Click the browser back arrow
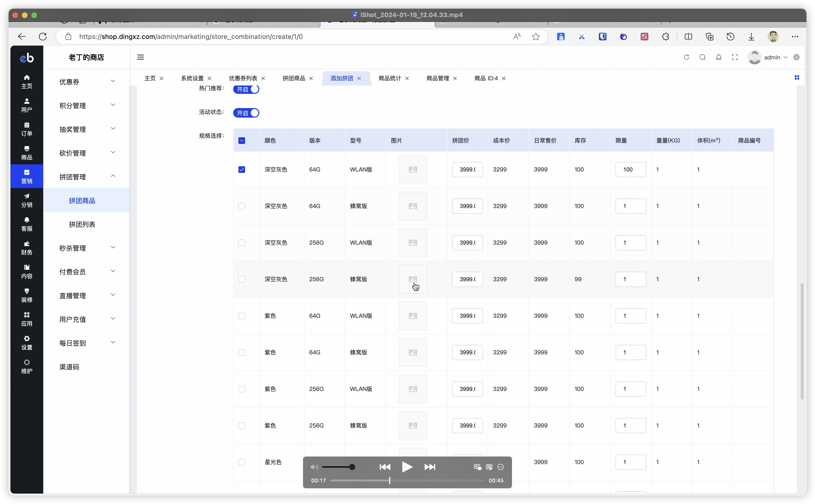Viewport: 815px width, 504px height. 22,36
